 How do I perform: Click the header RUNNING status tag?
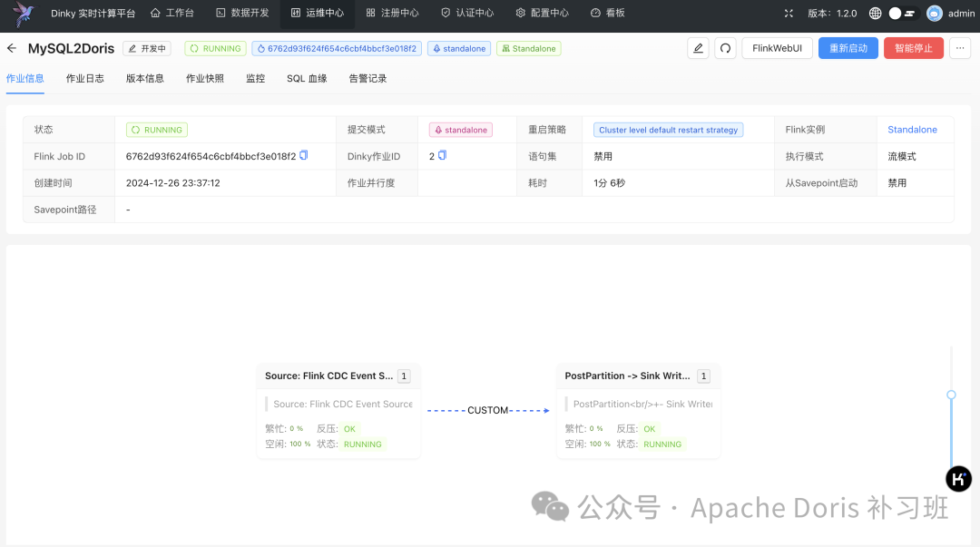pos(216,48)
